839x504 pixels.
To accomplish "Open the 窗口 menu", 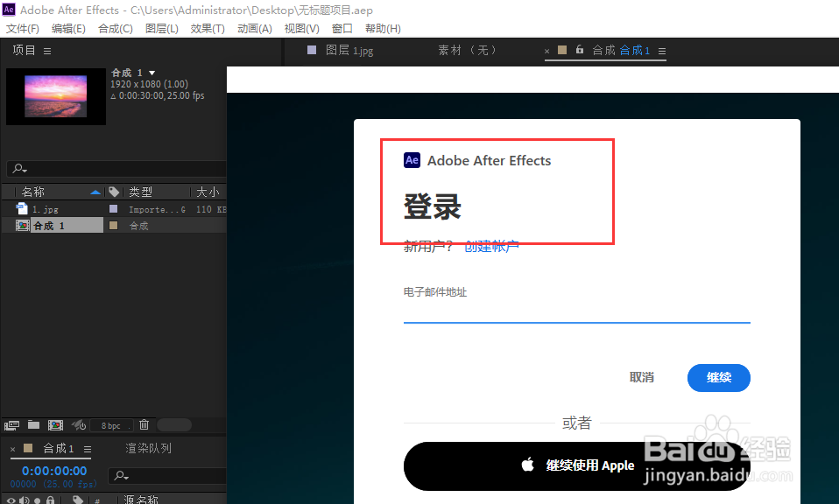I will coord(342,28).
